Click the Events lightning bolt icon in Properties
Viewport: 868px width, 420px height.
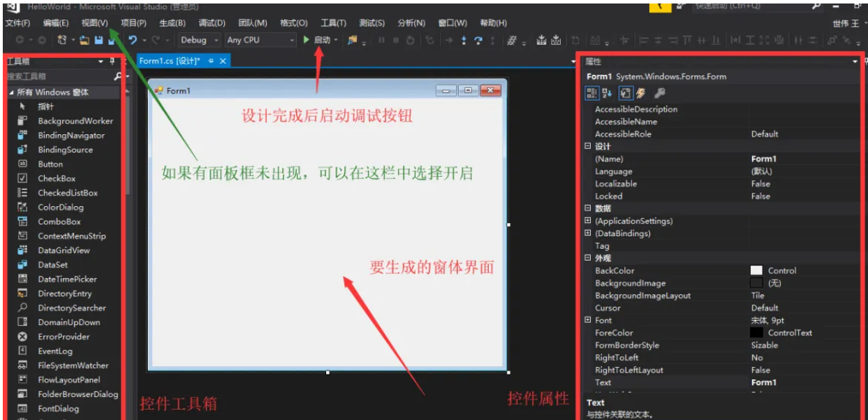(x=640, y=92)
